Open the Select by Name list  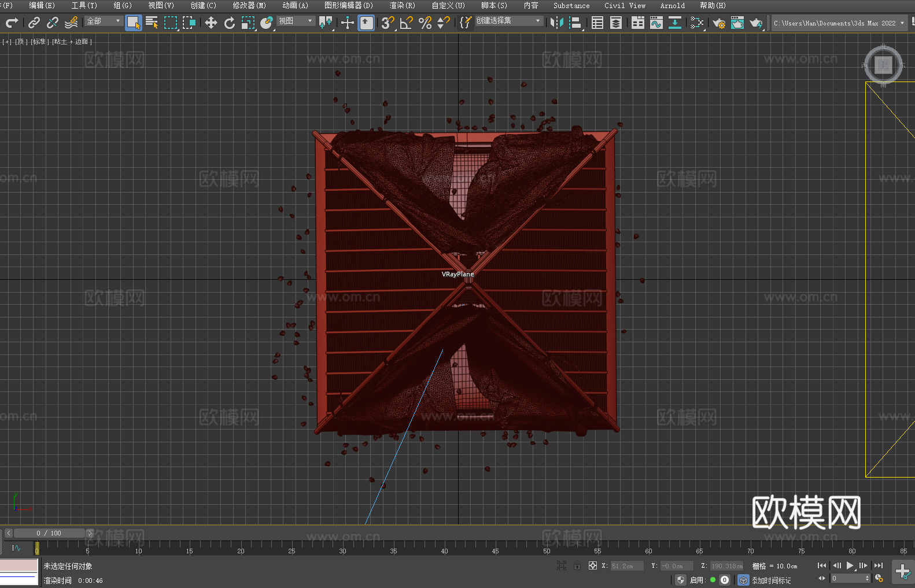click(152, 23)
